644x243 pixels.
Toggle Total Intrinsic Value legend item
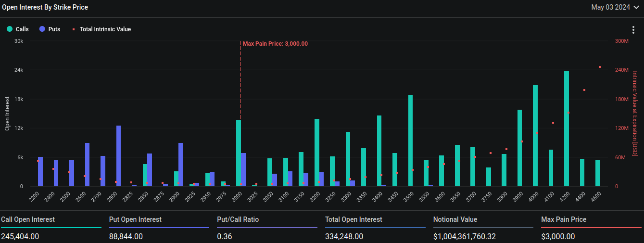click(105, 29)
